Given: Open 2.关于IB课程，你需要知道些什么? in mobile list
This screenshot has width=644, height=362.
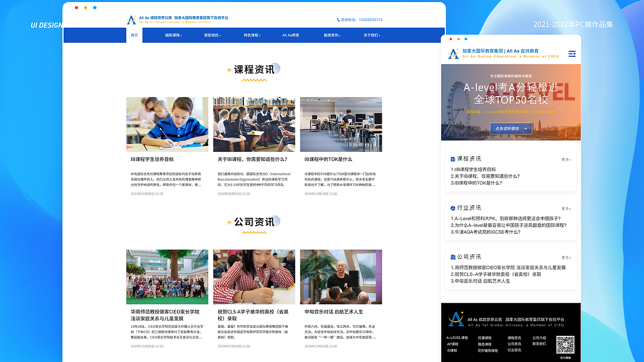Looking at the screenshot, I should click(486, 176).
